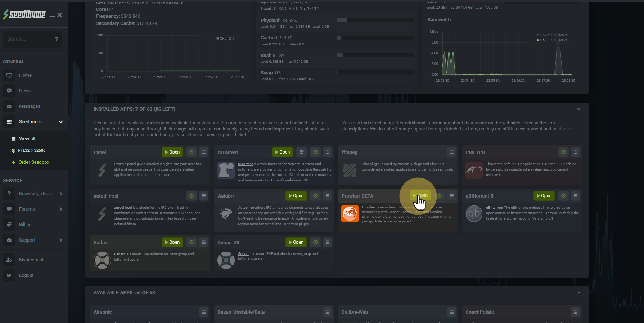Open the Calibre-Web options menu icon
Viewport: 644px width, 323px height.
[x=452, y=312]
